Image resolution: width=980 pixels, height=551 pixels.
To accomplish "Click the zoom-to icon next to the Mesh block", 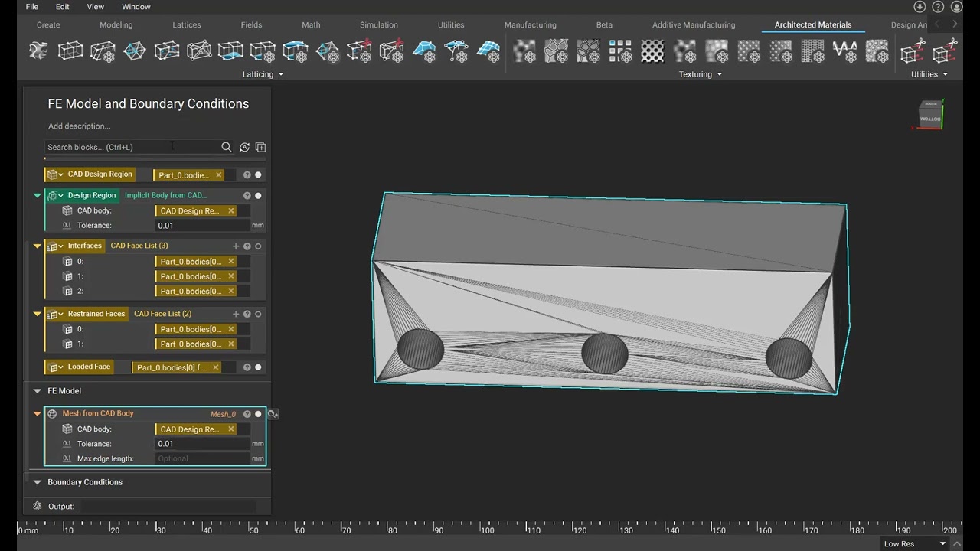I will [x=273, y=414].
